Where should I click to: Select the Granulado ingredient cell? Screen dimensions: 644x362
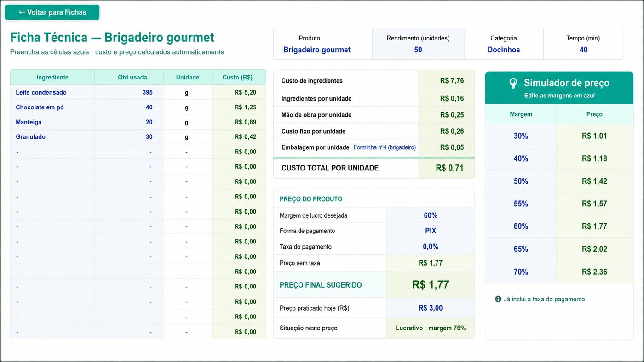(52, 137)
